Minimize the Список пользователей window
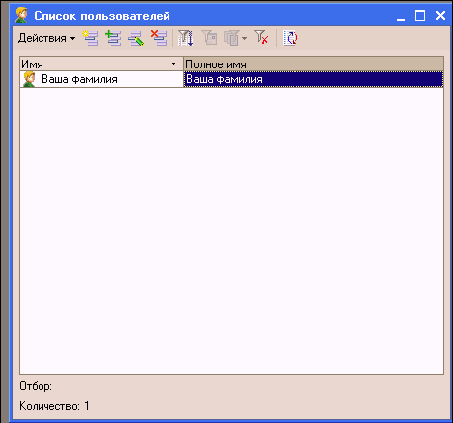This screenshot has width=453, height=423. point(401,16)
